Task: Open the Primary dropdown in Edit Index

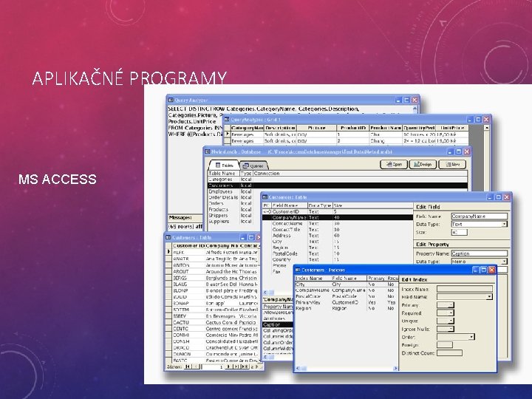Action: 451,304
